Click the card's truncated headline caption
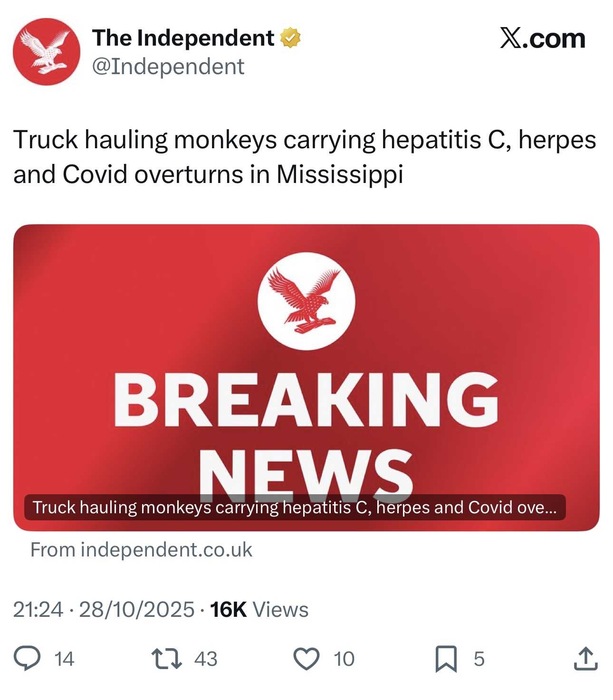Image resolution: width=613 pixels, height=700 pixels. 295,508
